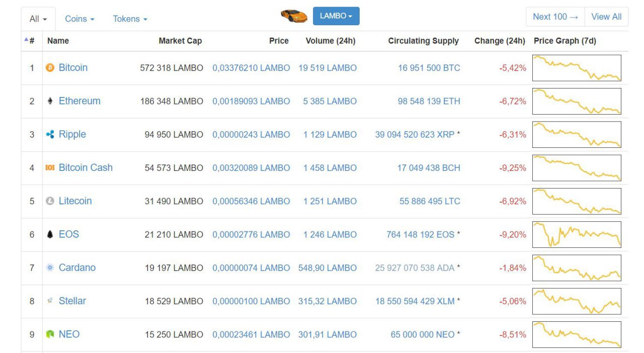Click Ripple's 7d price graph
The height and width of the screenshot is (353, 644).
pyautogui.click(x=577, y=134)
